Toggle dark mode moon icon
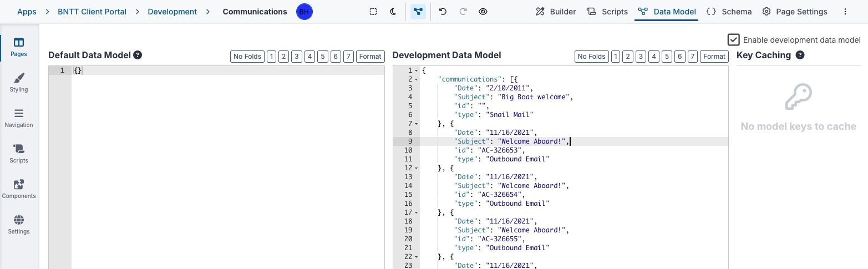 coord(393,12)
